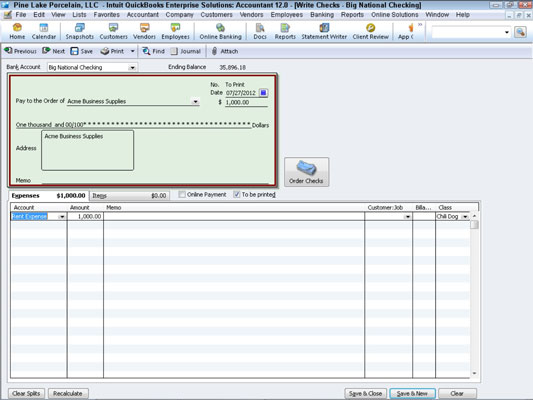
Task: Open the Calendar toolbar icon
Action: 44,31
